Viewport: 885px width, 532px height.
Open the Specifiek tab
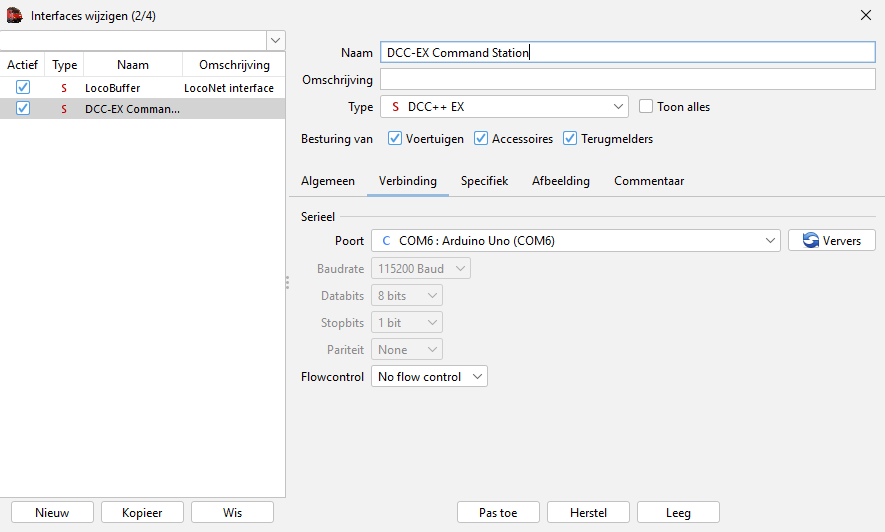coord(484,181)
